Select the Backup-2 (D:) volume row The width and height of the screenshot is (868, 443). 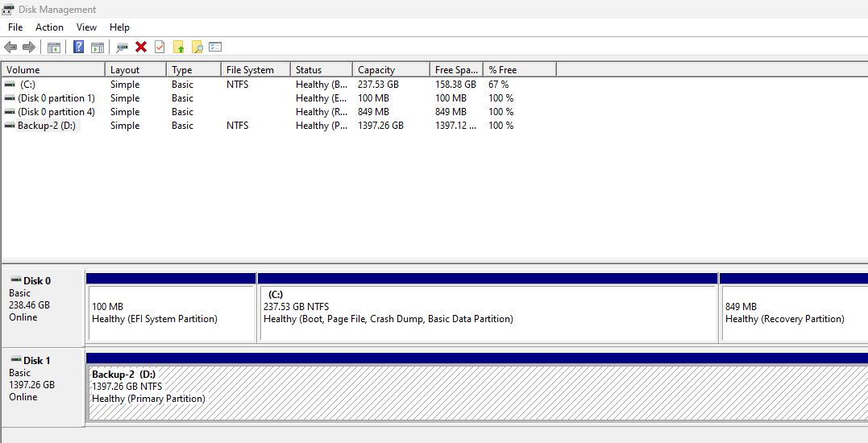(279, 126)
